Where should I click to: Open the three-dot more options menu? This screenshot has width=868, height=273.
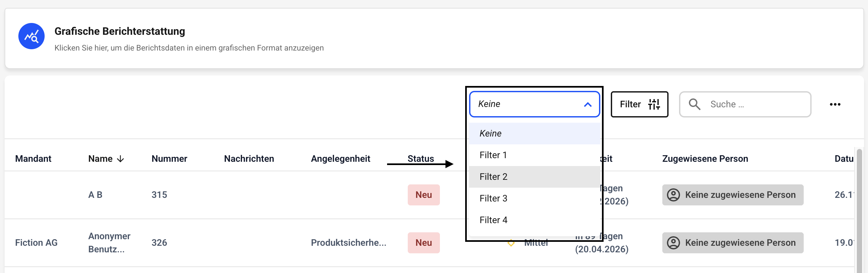(835, 104)
